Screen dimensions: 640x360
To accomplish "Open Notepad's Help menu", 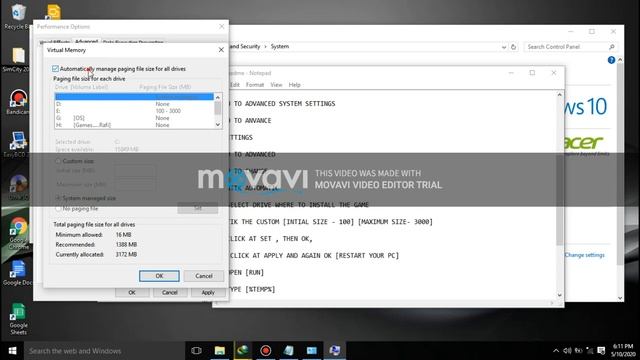I will (x=294, y=85).
